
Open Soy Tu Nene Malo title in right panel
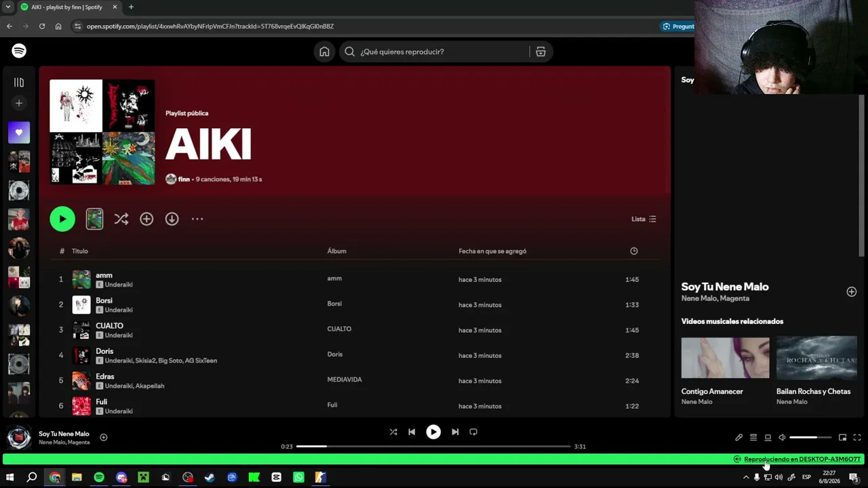click(725, 287)
